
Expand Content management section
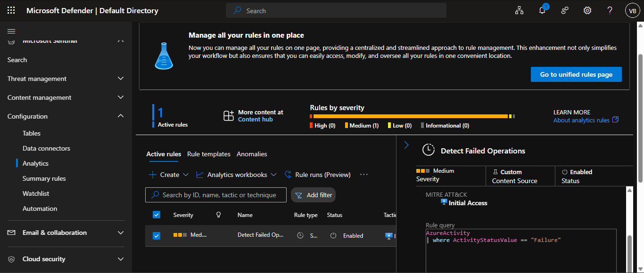[66, 97]
